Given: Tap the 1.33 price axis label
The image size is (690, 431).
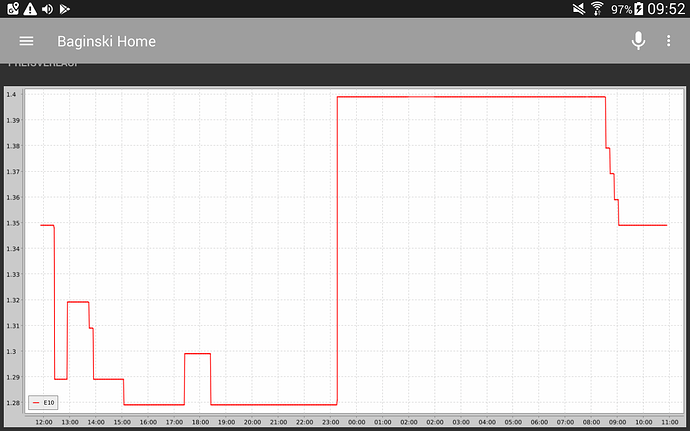Looking at the screenshot, I should tap(12, 274).
